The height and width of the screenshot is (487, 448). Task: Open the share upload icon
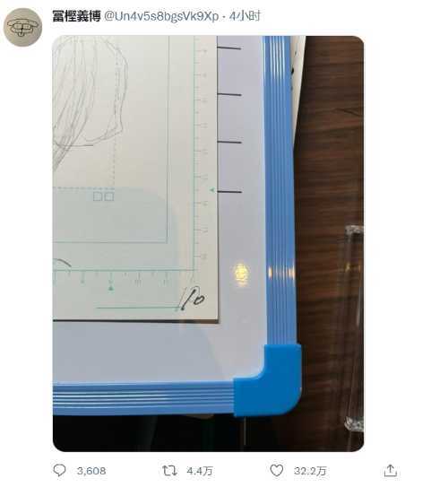pyautogui.click(x=391, y=471)
